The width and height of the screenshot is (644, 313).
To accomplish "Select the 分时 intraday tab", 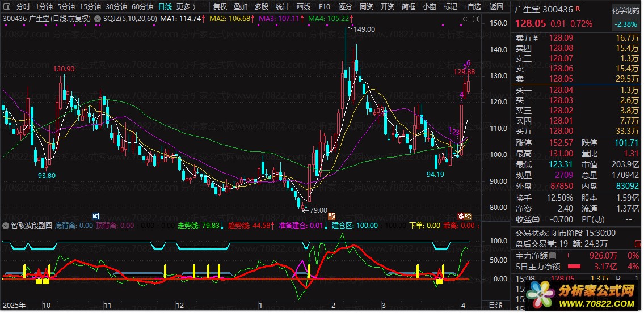I will coord(23,7).
